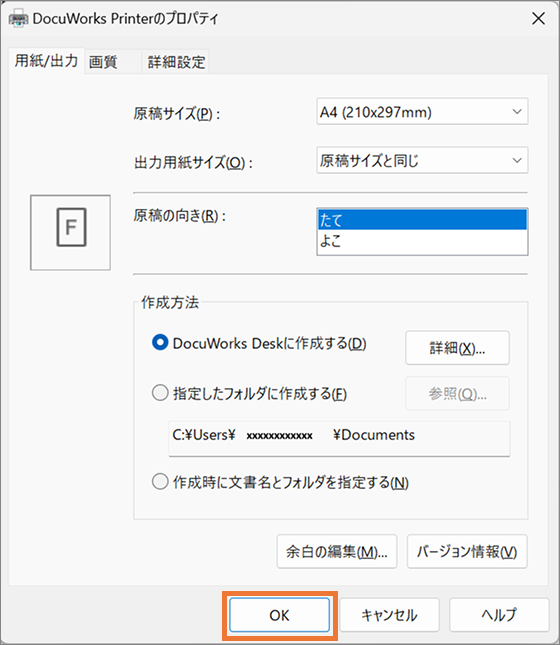Open the ヘルプ button

point(499,615)
